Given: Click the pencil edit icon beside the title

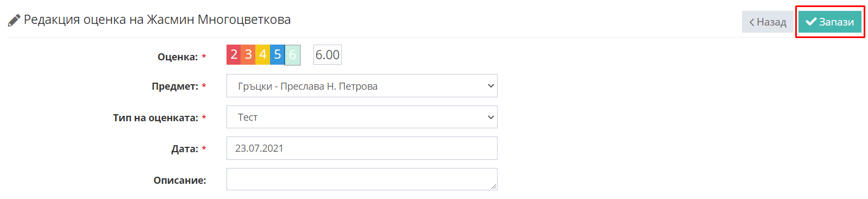Looking at the screenshot, I should (x=14, y=21).
